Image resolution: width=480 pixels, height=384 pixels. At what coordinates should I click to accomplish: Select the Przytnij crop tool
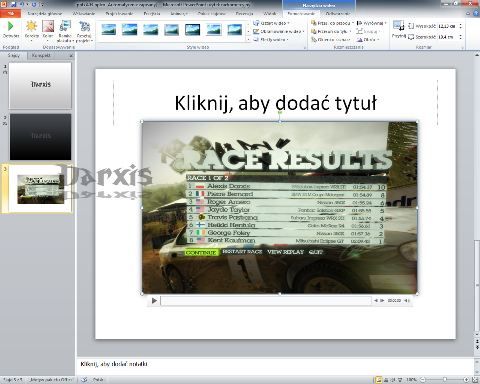tap(398, 29)
